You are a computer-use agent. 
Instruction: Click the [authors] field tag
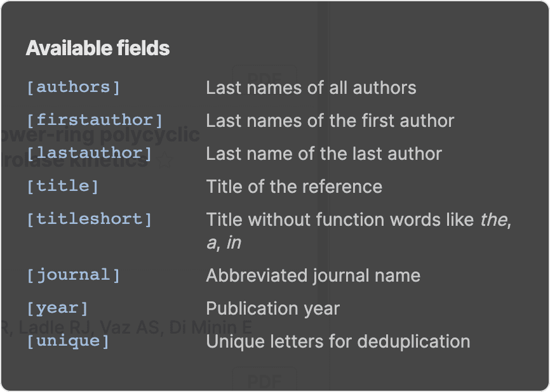click(73, 87)
